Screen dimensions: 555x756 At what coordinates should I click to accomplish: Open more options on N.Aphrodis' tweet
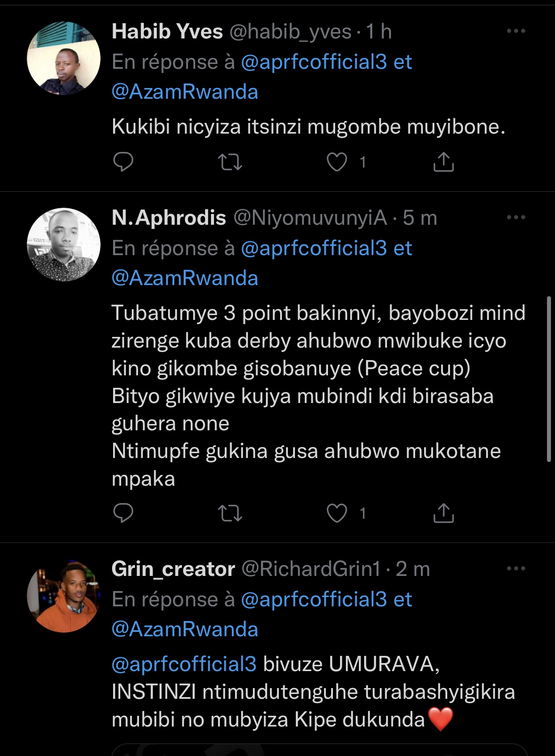pyautogui.click(x=516, y=218)
